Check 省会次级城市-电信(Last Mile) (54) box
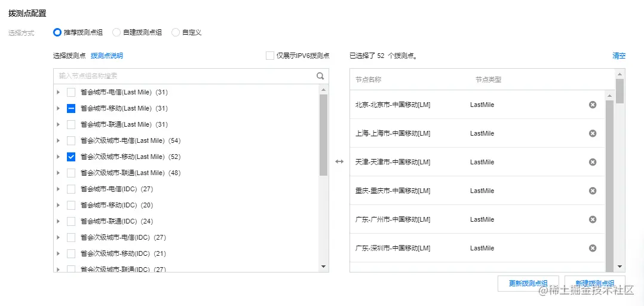644x306 pixels. pos(71,141)
